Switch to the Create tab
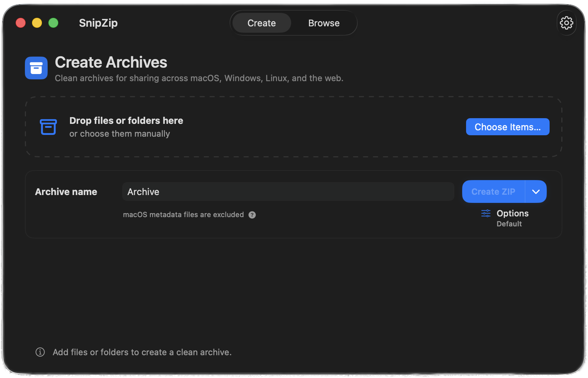This screenshot has height=378, width=588. 262,23
